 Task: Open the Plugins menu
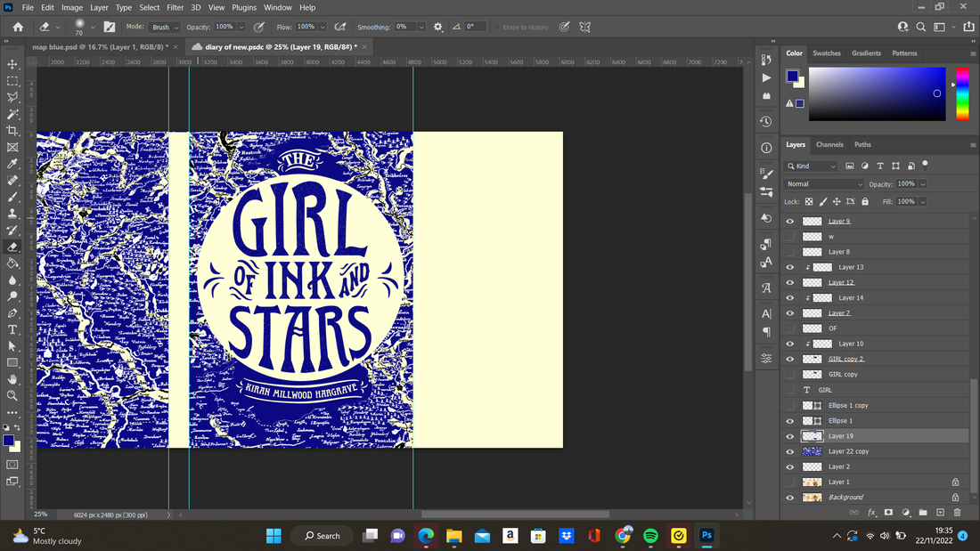(x=244, y=7)
